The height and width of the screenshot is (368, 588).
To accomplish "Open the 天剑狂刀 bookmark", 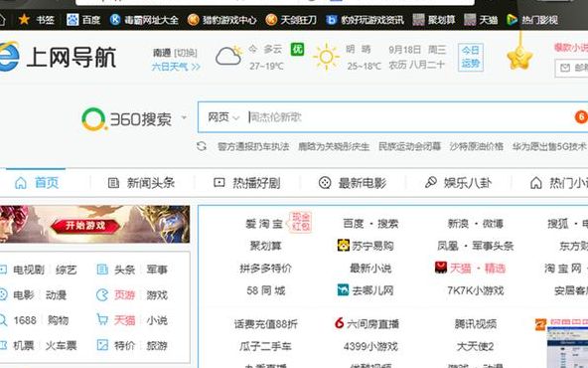I will click(x=291, y=20).
